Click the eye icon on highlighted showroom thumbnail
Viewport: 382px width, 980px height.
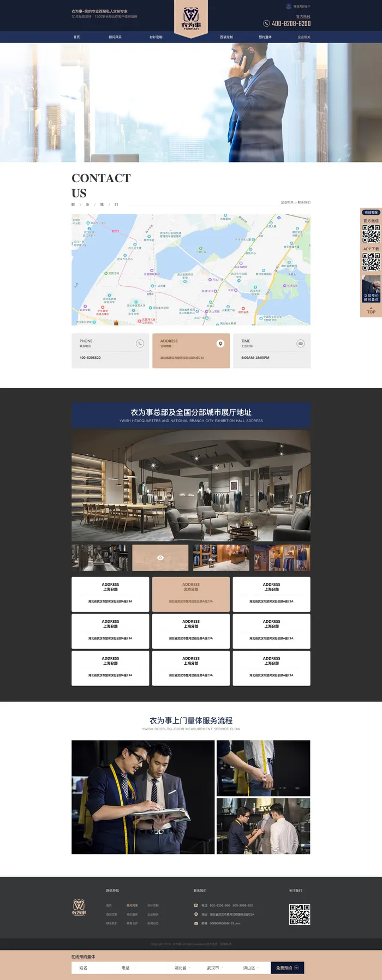[160, 557]
